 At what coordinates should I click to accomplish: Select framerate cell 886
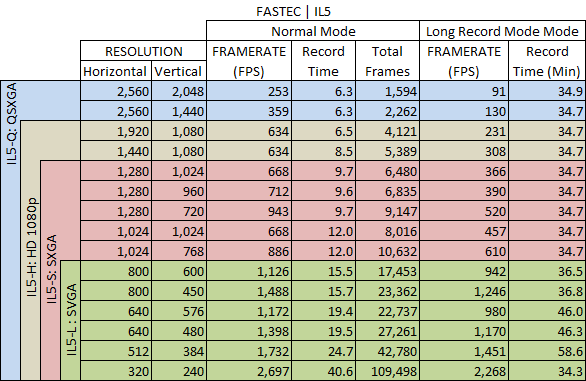point(249,251)
